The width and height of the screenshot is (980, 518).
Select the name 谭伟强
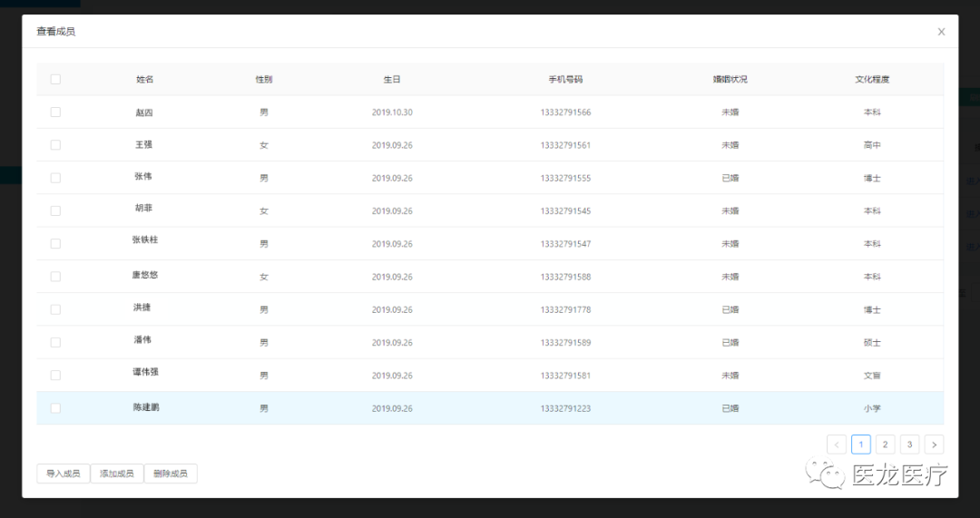pyautogui.click(x=145, y=372)
